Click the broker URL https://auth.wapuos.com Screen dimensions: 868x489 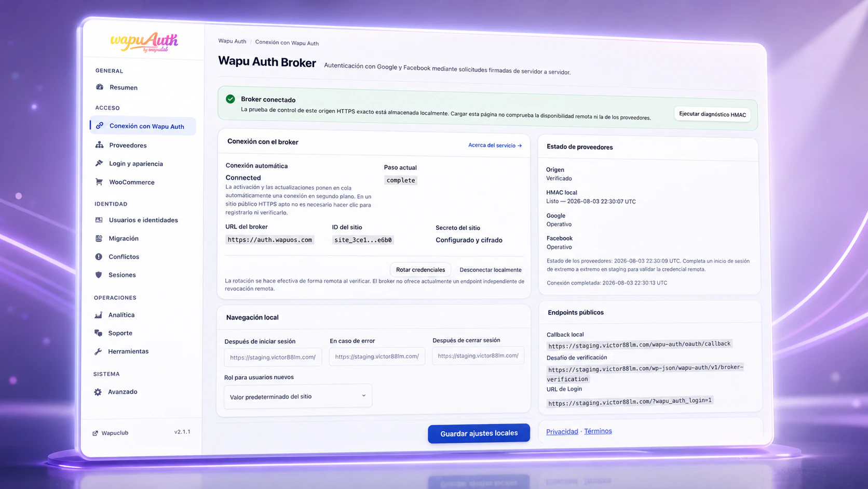click(x=269, y=240)
